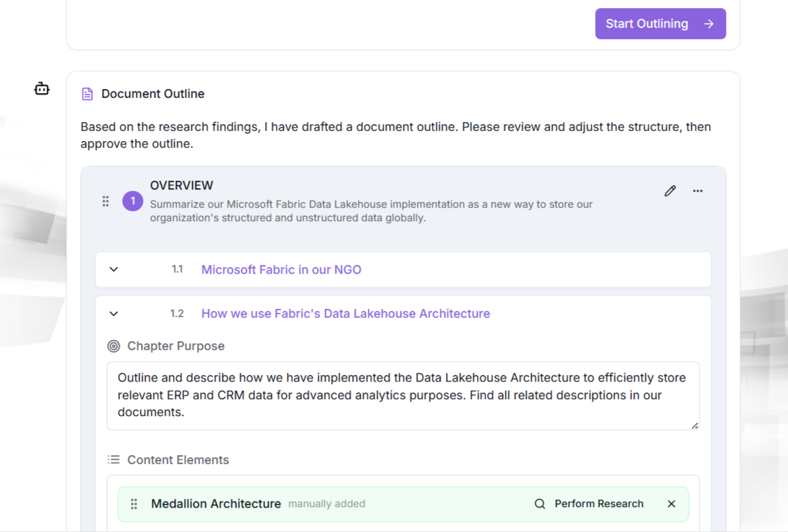The height and width of the screenshot is (532, 788).
Task: Focus the Chapter Purpose text area
Action: (x=402, y=395)
